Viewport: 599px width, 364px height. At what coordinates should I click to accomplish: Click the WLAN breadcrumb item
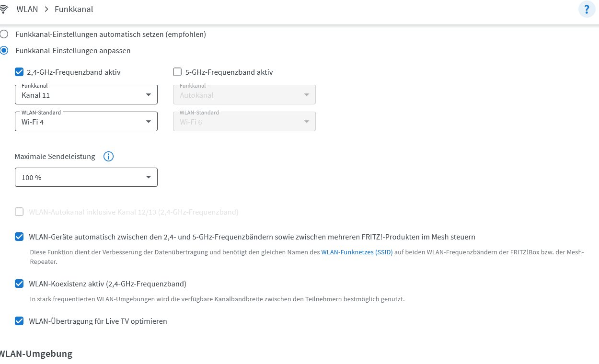pos(27,9)
